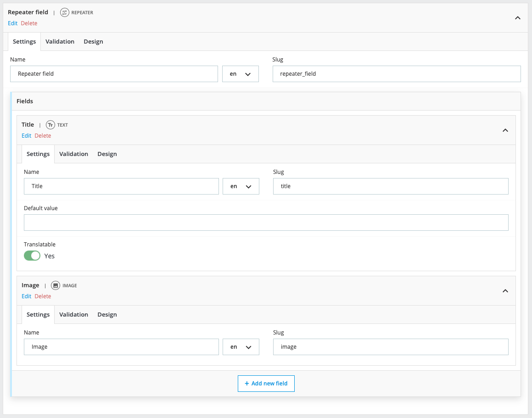532x418 pixels.
Task: Collapse the Repeater field panel
Action: pos(517,18)
